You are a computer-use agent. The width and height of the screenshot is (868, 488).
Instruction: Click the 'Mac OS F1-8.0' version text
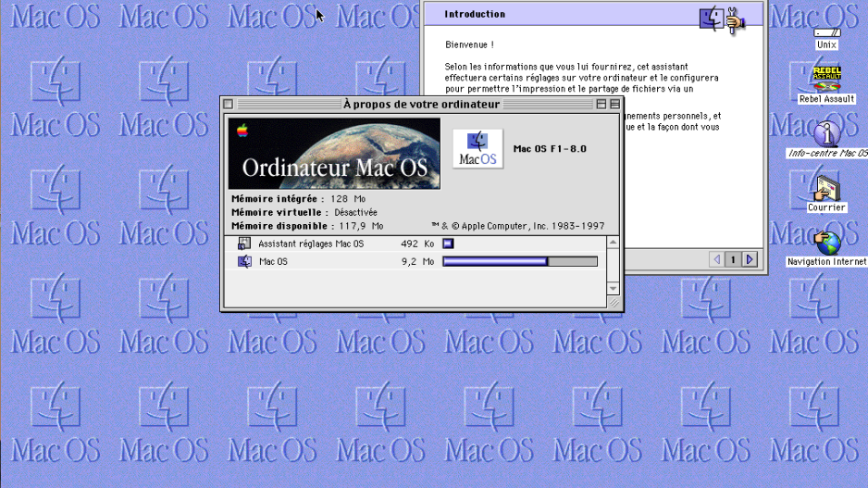pyautogui.click(x=550, y=148)
